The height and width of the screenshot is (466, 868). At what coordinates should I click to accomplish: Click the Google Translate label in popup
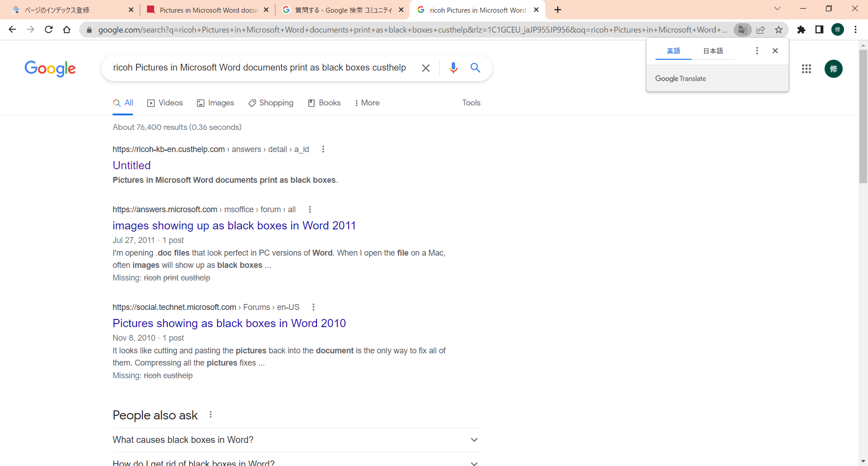(x=680, y=78)
